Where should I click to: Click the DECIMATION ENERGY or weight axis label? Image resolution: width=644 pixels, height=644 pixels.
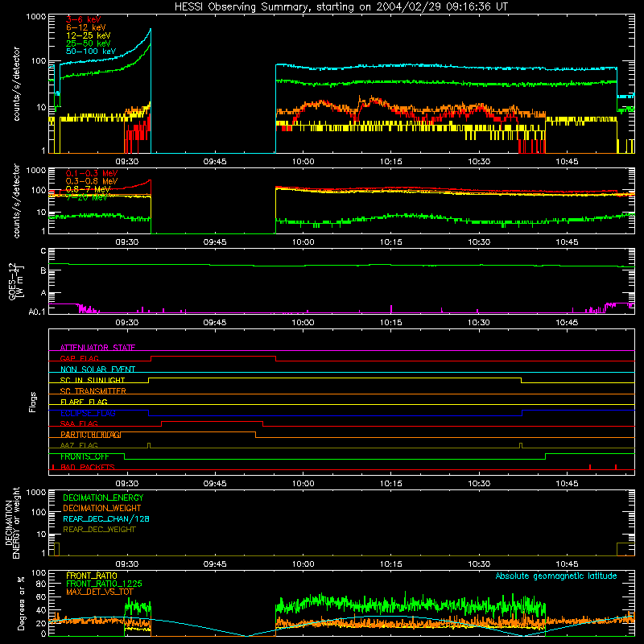click(12, 522)
